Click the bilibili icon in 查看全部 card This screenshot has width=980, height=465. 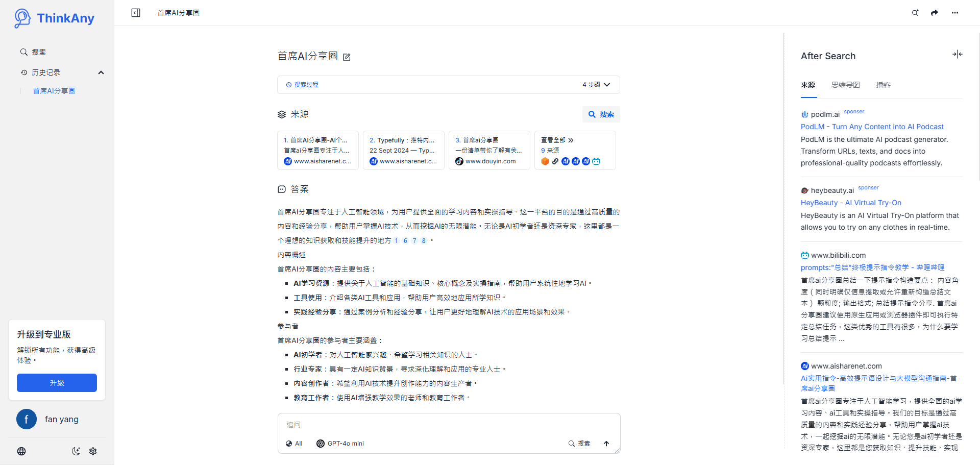coord(596,161)
